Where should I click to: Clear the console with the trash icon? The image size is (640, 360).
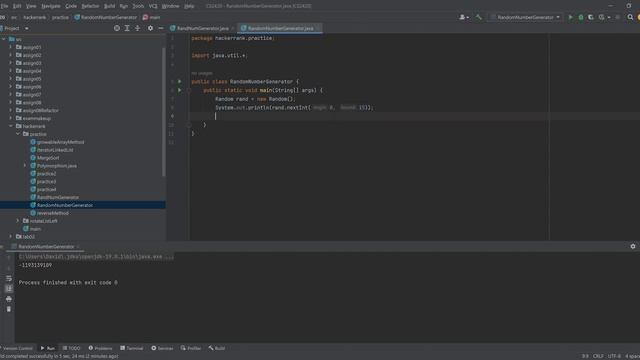[x=9, y=309]
